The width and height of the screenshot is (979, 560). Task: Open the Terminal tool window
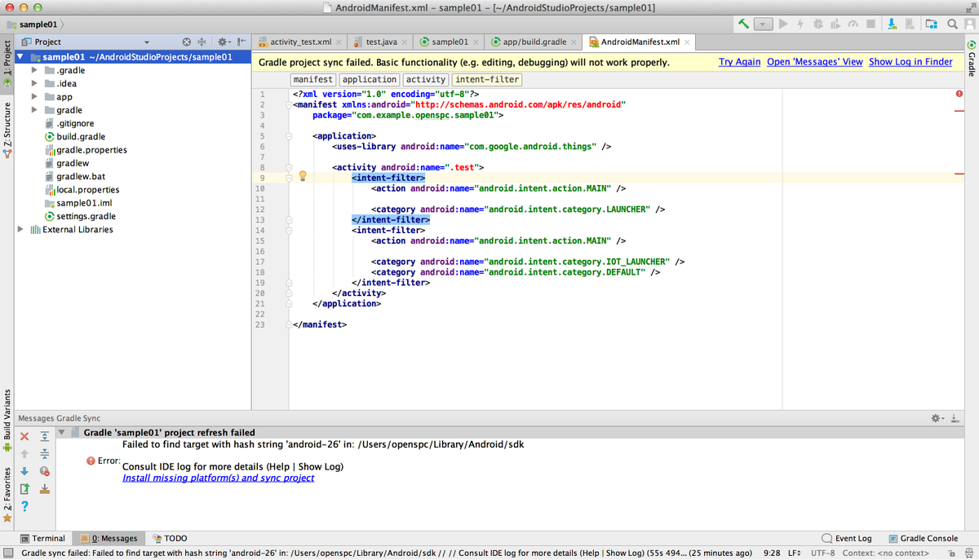click(42, 538)
